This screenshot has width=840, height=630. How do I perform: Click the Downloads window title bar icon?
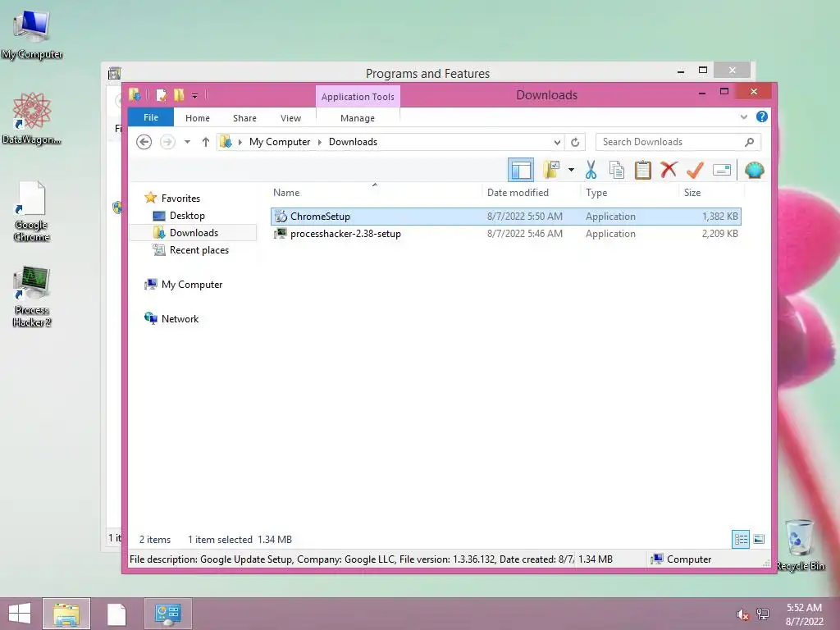[135, 95]
